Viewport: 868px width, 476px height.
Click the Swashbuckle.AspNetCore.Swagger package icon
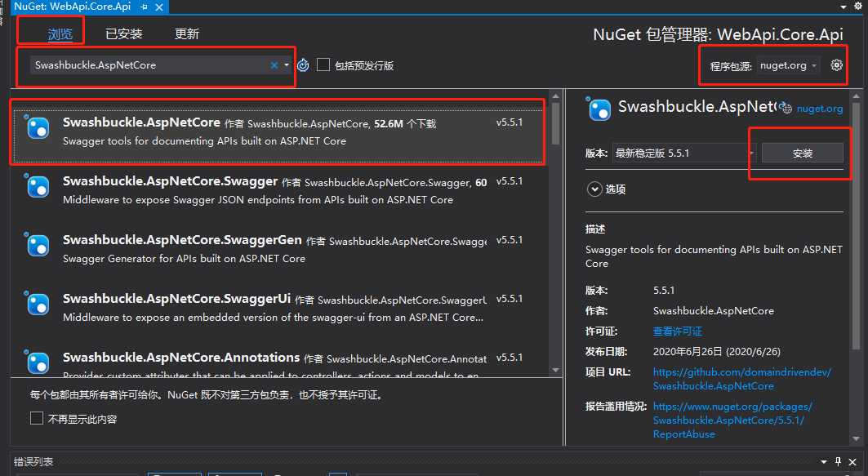[x=38, y=186]
